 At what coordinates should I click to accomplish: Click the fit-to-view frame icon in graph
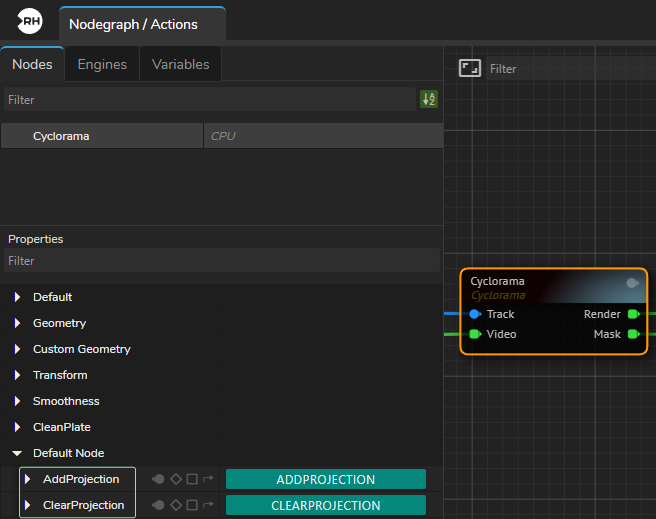[x=469, y=68]
